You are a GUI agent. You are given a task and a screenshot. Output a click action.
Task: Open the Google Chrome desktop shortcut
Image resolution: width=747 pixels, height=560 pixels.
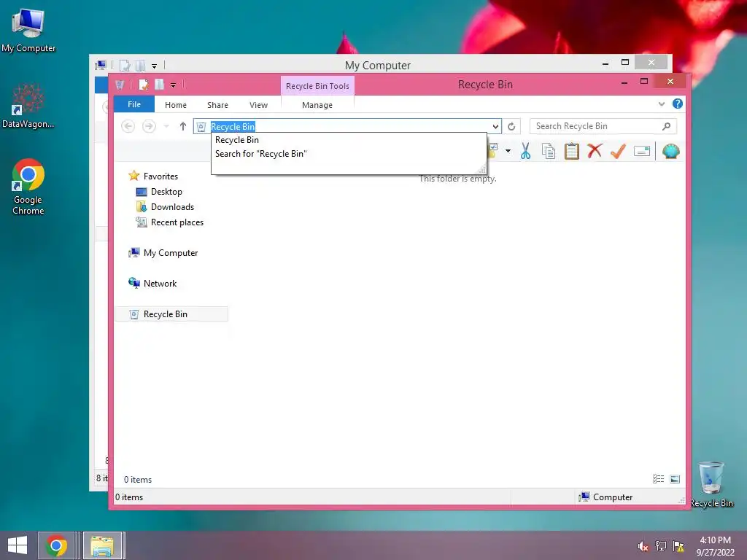(x=28, y=187)
